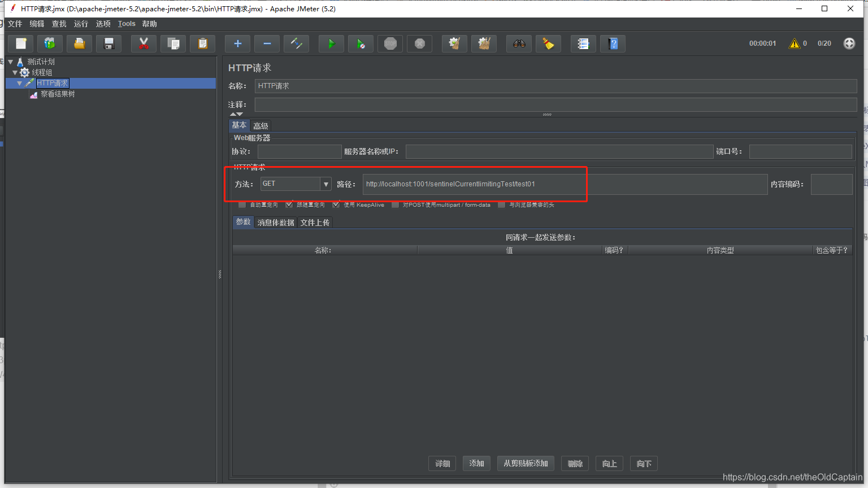868x488 pixels.
Task: Click the 路径 field with localhost URL
Action: [565, 184]
